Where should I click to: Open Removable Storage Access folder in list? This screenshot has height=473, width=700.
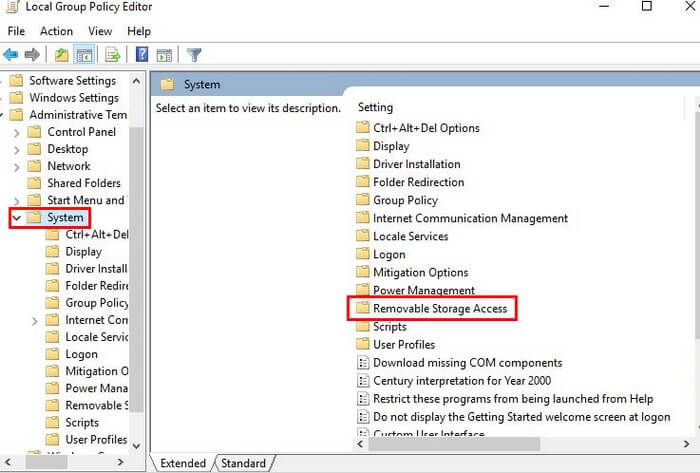(x=439, y=309)
